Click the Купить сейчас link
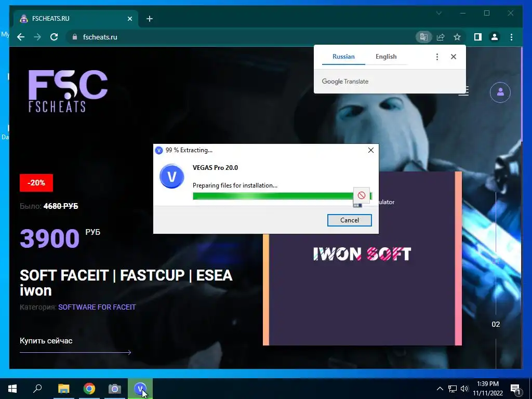Screen dimensions: 532x399 pyautogui.click(x=46, y=341)
